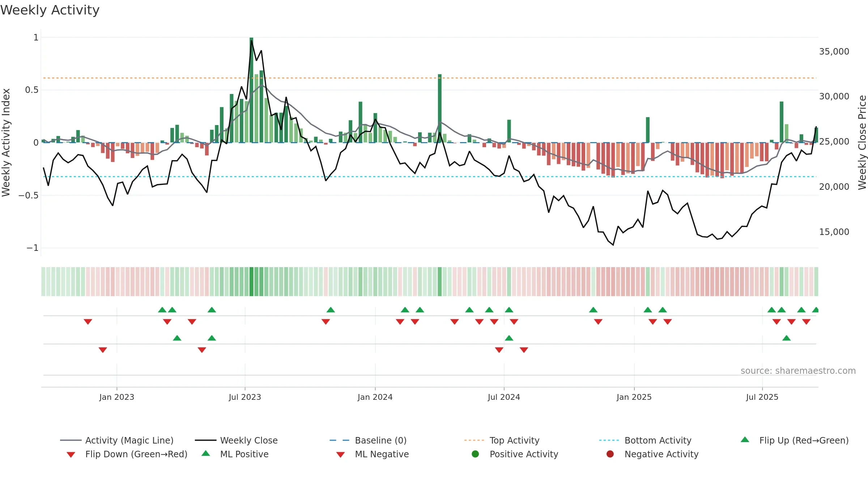Click the Jul 2023 x-axis label
The width and height of the screenshot is (868, 488).
[x=245, y=397]
